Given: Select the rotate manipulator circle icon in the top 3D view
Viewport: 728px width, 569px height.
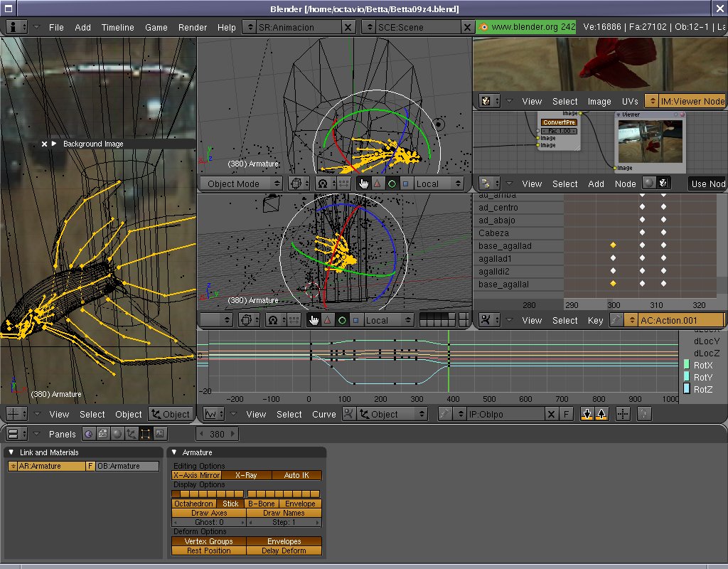Looking at the screenshot, I should click(x=391, y=184).
